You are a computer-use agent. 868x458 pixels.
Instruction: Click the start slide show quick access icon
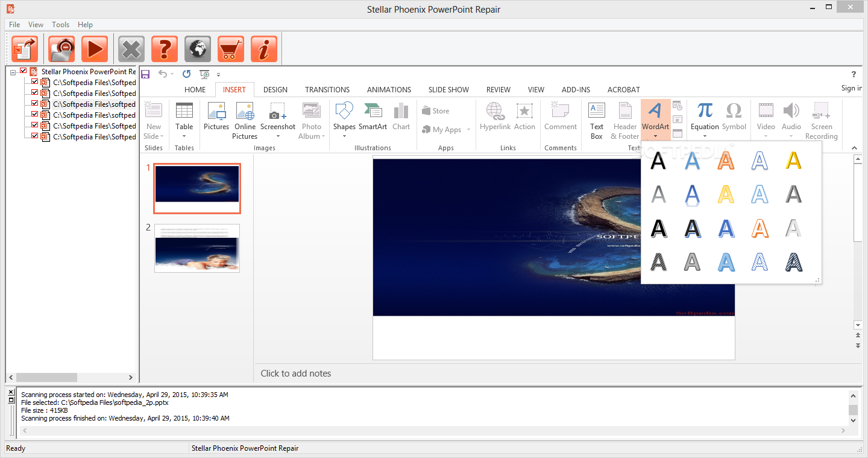tap(205, 74)
